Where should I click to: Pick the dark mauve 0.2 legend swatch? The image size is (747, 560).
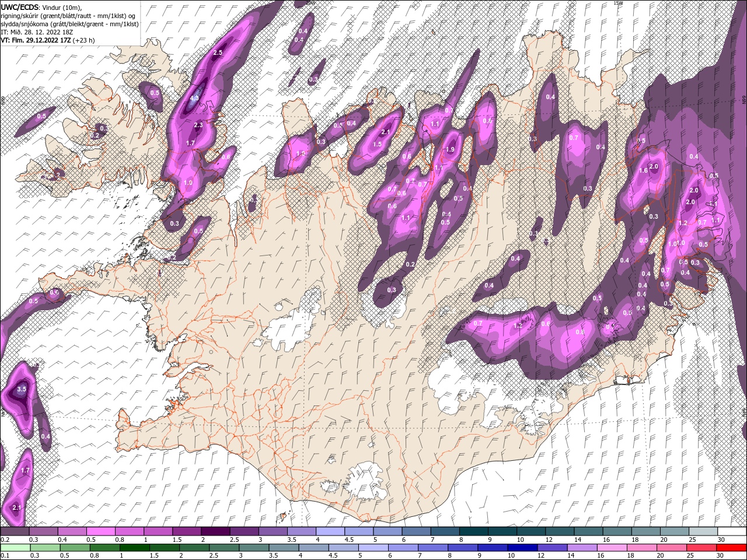[x=15, y=531]
